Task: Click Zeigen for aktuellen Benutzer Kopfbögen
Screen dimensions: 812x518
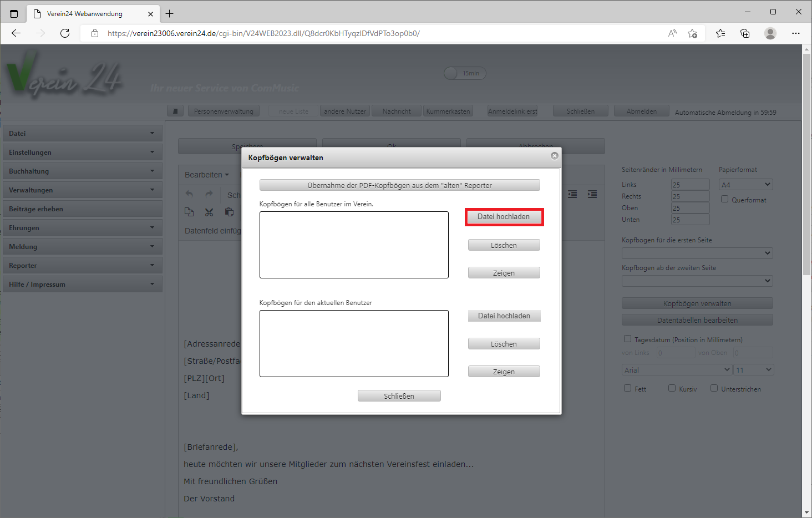Action: pyautogui.click(x=504, y=372)
